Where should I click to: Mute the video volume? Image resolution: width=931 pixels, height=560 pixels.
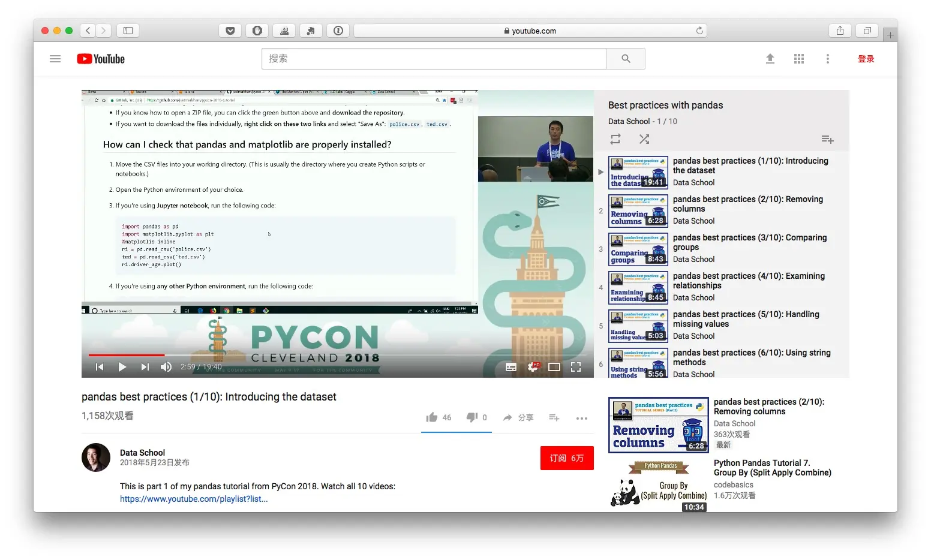[166, 367]
